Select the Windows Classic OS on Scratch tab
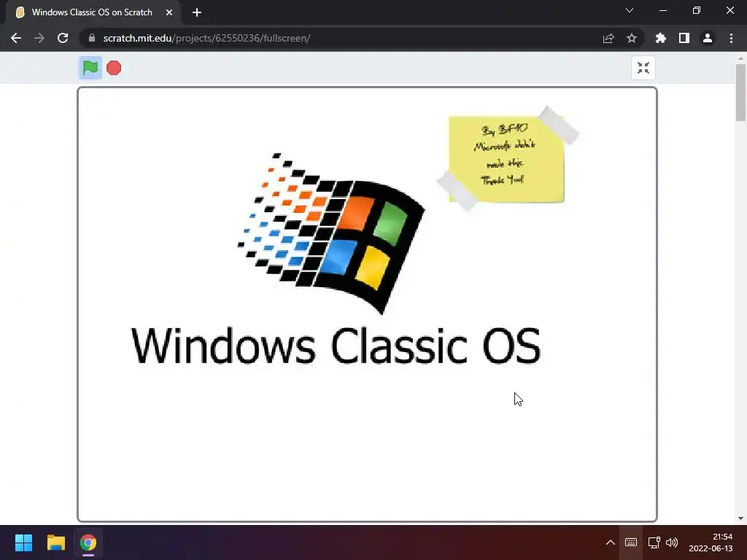The image size is (747, 560). coord(93,12)
